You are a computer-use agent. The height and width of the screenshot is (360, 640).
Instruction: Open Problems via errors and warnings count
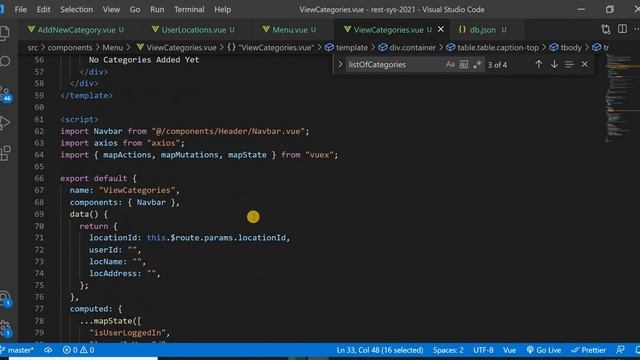click(78, 350)
